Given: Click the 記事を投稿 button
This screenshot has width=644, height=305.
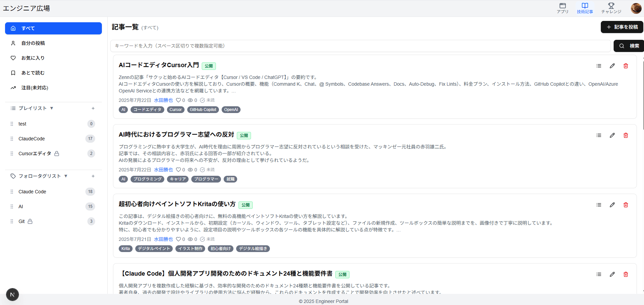Looking at the screenshot, I should click(x=622, y=27).
